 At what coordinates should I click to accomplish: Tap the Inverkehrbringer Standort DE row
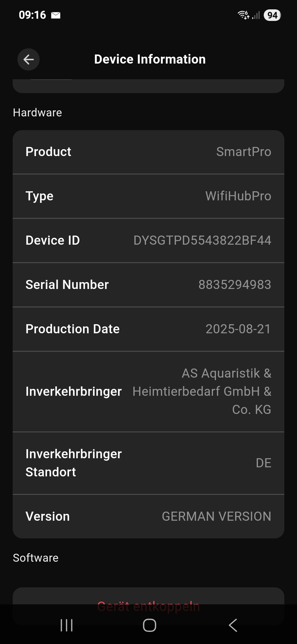[x=148, y=463]
